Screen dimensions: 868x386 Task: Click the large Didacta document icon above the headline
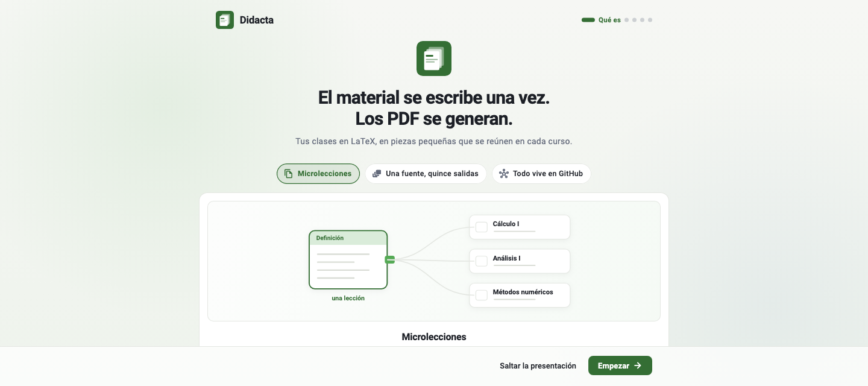[x=434, y=59]
